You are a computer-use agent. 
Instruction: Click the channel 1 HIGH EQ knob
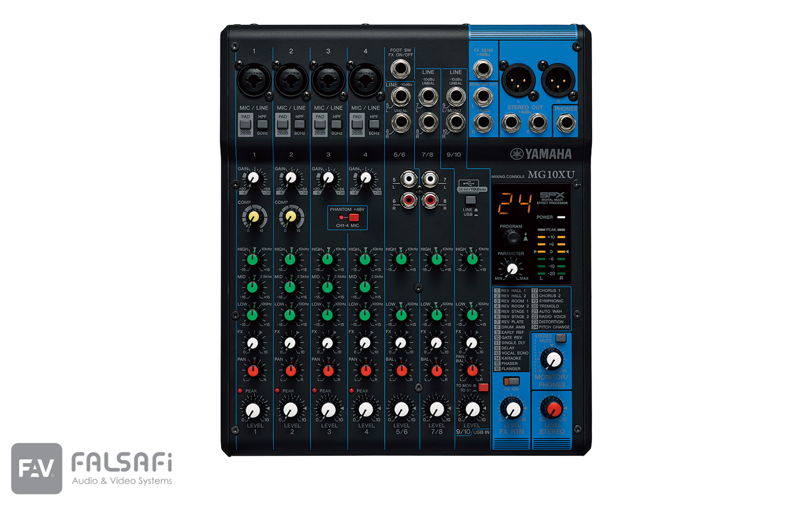tap(253, 260)
